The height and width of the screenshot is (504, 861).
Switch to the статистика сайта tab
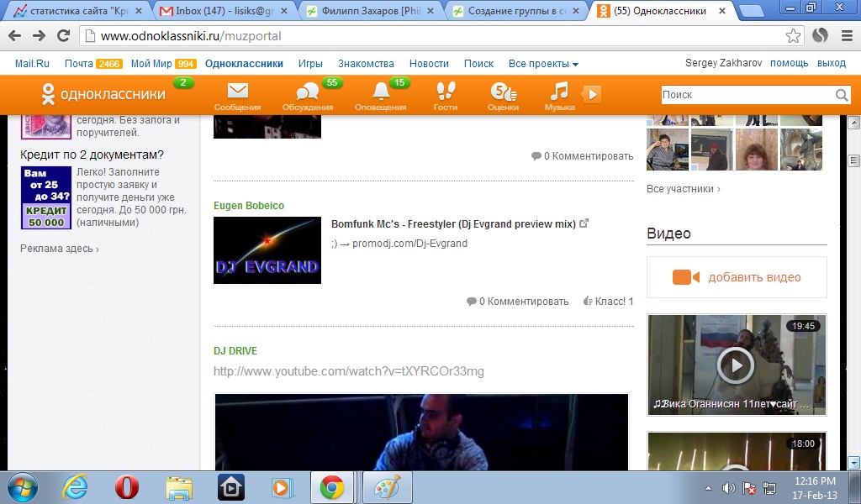(76, 11)
